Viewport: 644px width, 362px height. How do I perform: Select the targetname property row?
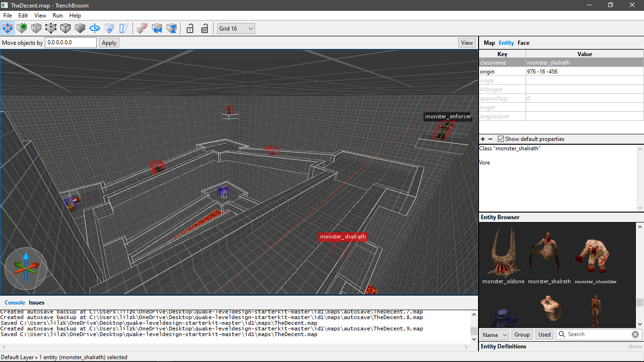561,116
